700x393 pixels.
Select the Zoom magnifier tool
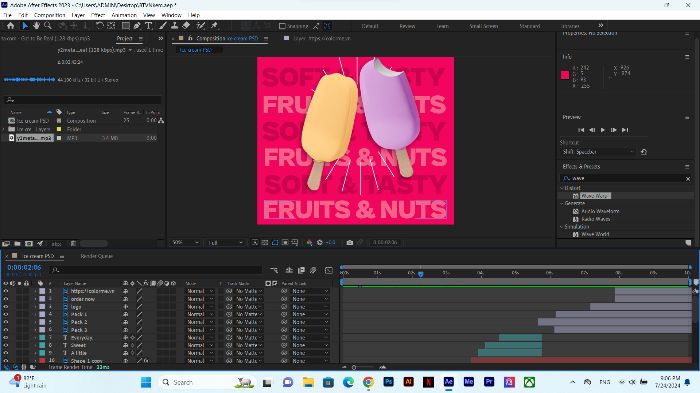click(x=48, y=26)
